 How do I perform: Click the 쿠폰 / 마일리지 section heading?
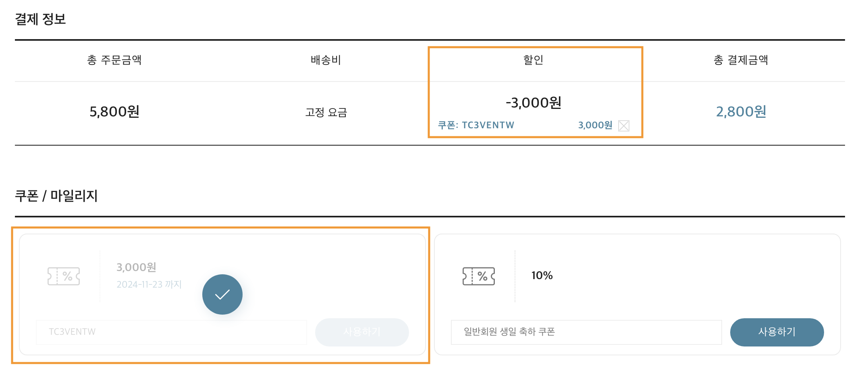(56, 196)
